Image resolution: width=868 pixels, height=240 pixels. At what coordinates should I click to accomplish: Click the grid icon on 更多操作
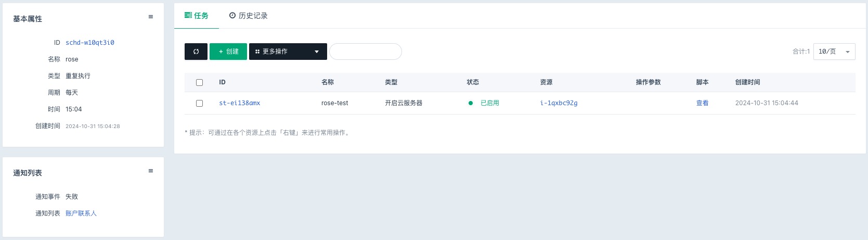tap(257, 52)
